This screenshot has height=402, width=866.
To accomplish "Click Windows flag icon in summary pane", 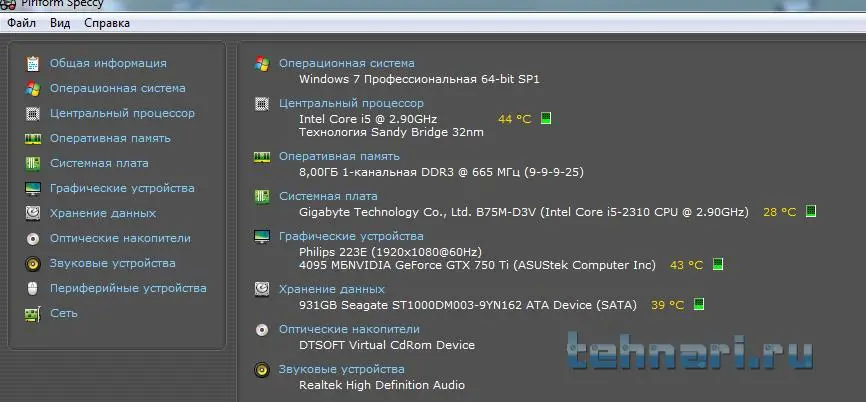I will coord(262,64).
